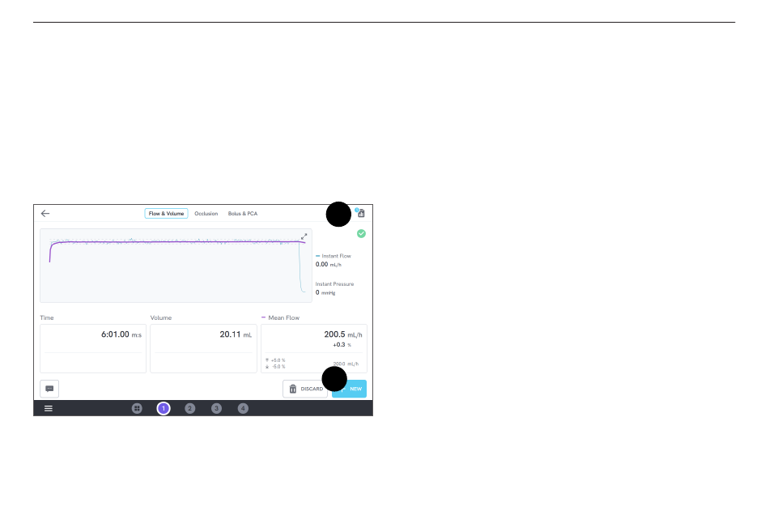
Task: Click the Instant Flow 0.00 mL/h reading
Action: (328, 265)
